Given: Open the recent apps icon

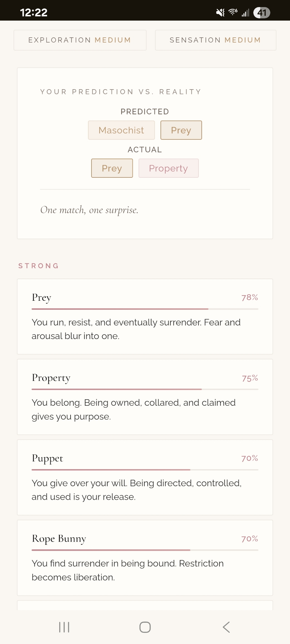Looking at the screenshot, I should [64, 627].
